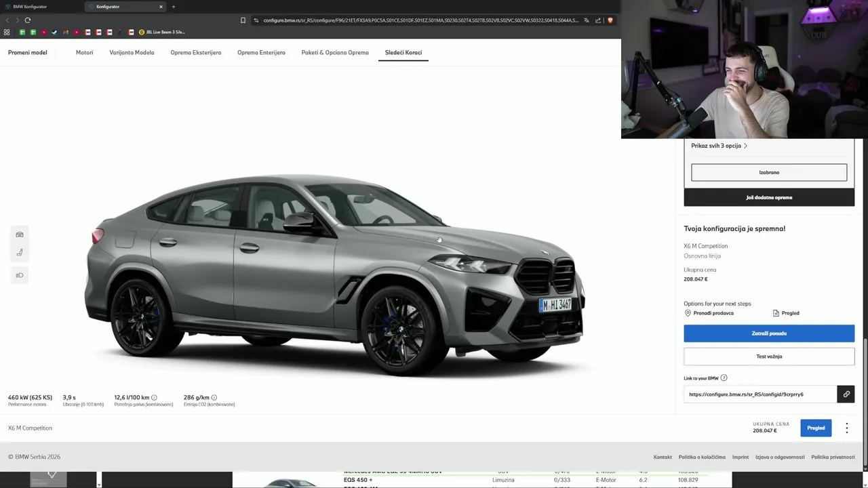Share this page from address bar
The image size is (868, 488).
tap(597, 20)
